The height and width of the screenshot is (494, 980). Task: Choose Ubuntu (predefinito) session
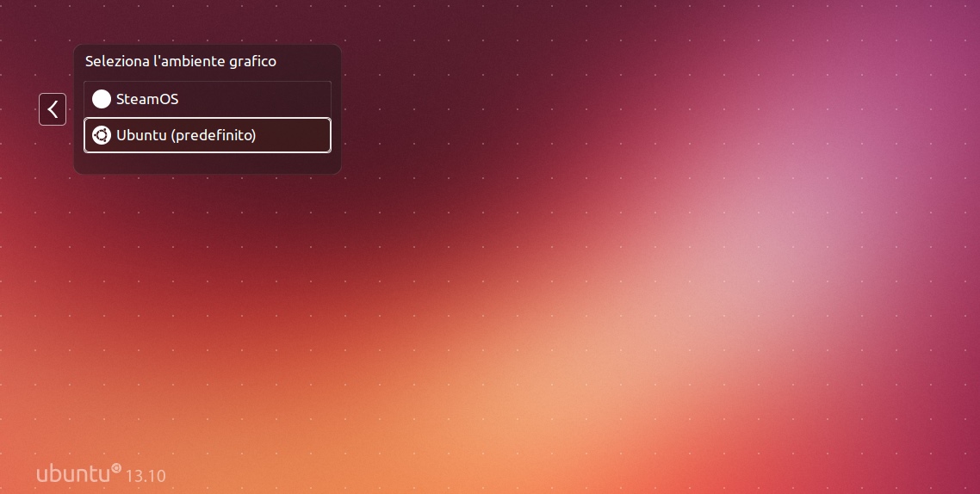pos(208,135)
